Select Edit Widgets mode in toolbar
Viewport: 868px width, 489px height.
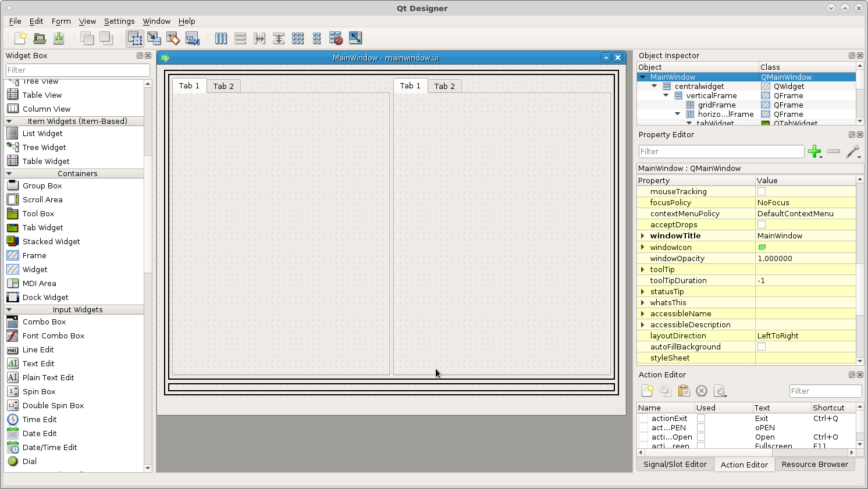135,38
